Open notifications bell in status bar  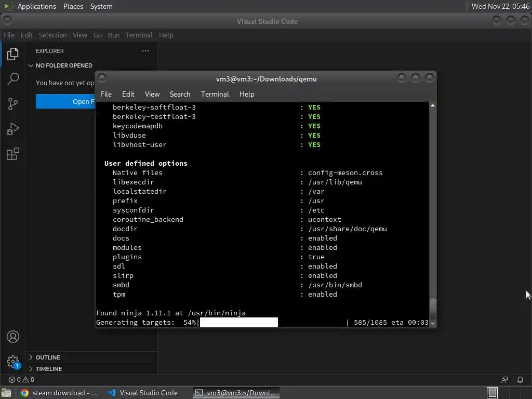[x=520, y=380]
